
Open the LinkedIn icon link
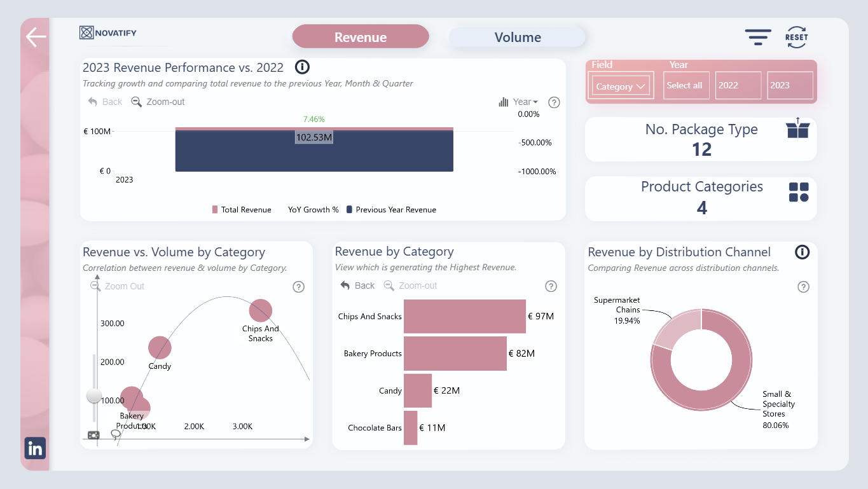(x=35, y=448)
